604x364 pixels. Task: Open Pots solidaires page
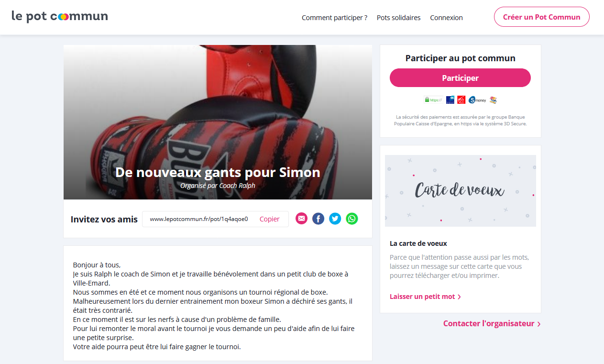click(398, 18)
